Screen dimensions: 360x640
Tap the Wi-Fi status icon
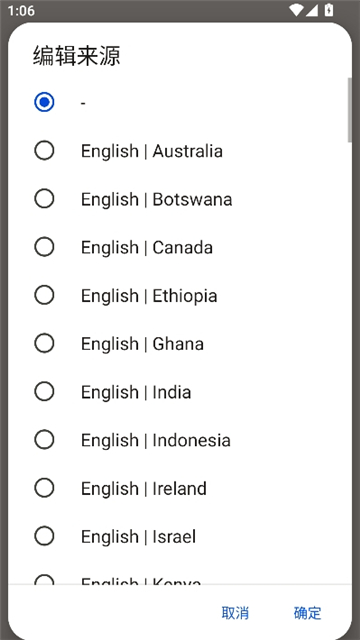point(297,10)
